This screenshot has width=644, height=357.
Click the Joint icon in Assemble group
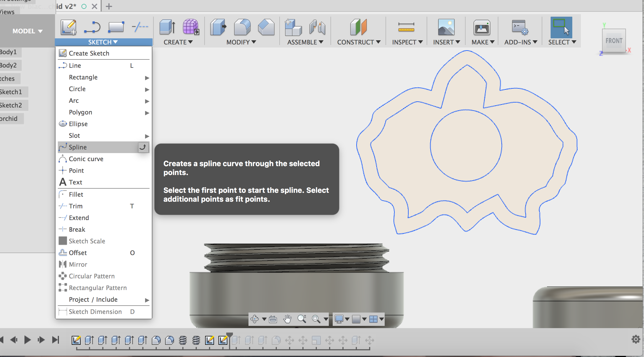click(317, 27)
